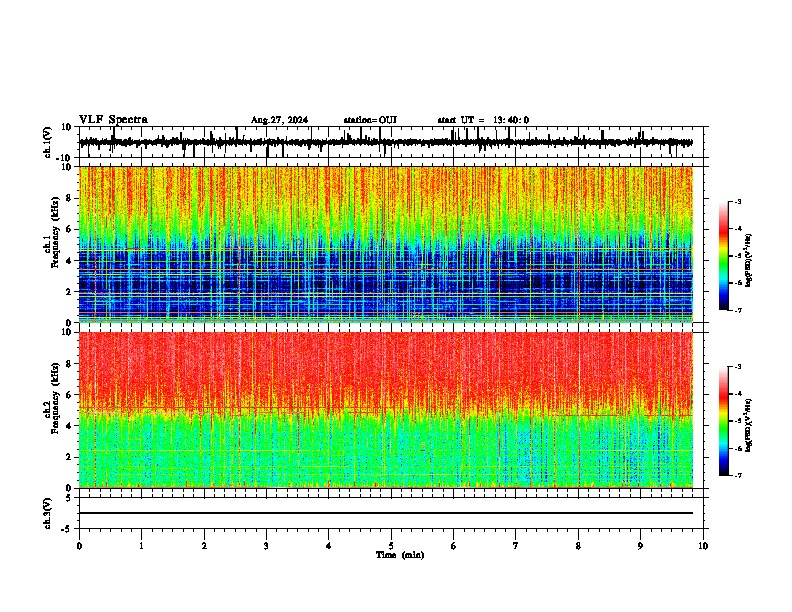Click time axis tick label "3"
The height and width of the screenshot is (612, 792).
pos(266,546)
